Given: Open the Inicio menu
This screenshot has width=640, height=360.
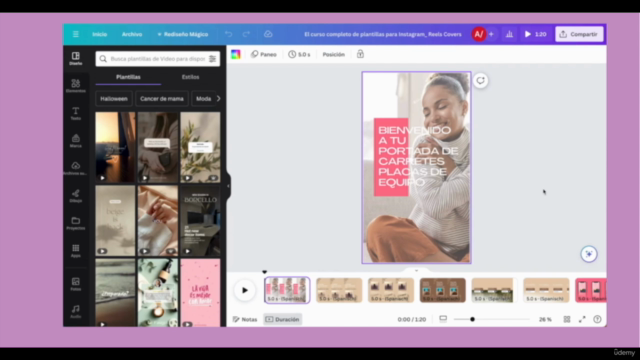Looking at the screenshot, I should coord(100,34).
